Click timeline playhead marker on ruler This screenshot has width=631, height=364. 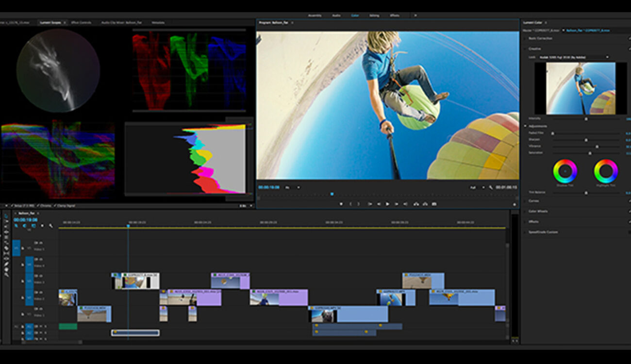(128, 226)
